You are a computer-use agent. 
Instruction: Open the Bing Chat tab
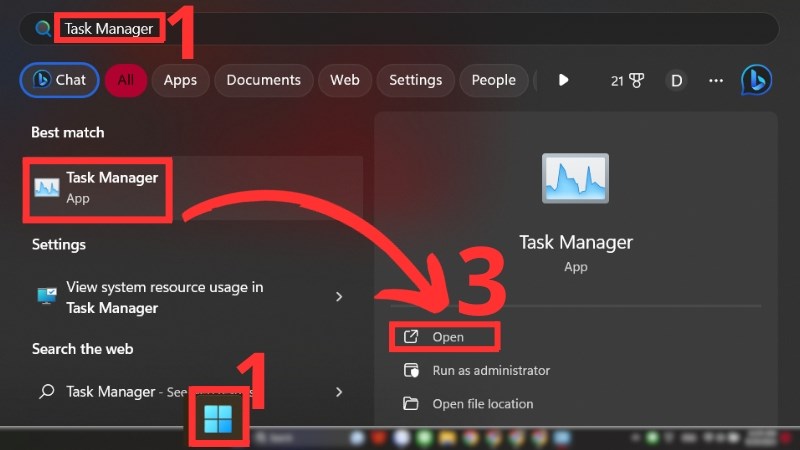[x=59, y=80]
